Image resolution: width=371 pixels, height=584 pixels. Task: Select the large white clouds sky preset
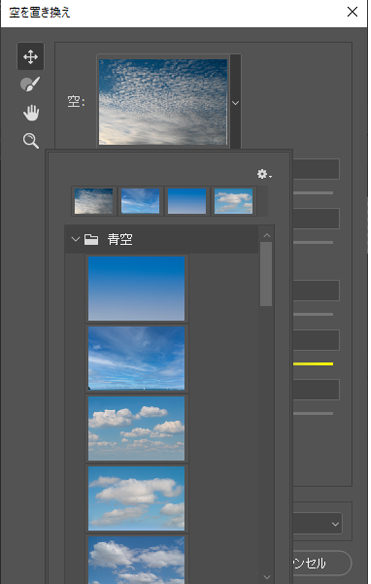[x=136, y=498]
